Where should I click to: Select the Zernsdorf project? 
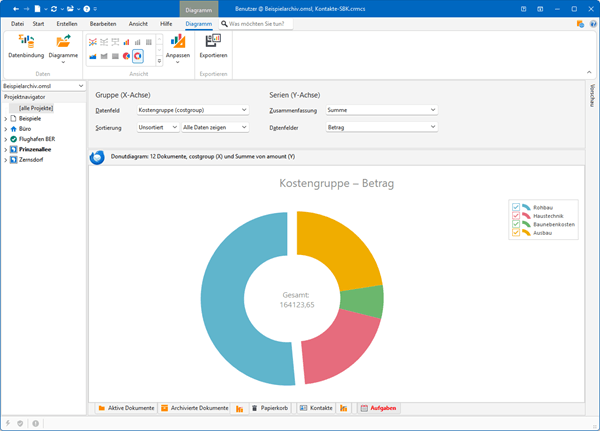31,160
